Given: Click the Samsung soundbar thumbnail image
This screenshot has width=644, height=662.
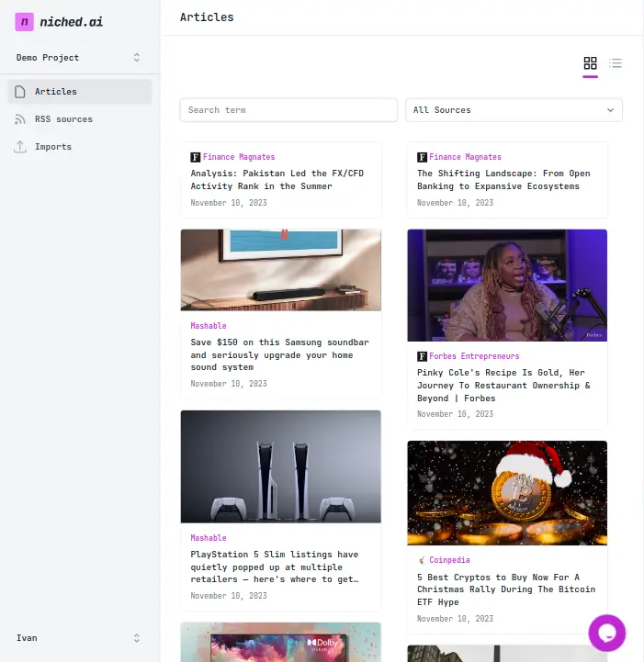Looking at the screenshot, I should click(281, 270).
